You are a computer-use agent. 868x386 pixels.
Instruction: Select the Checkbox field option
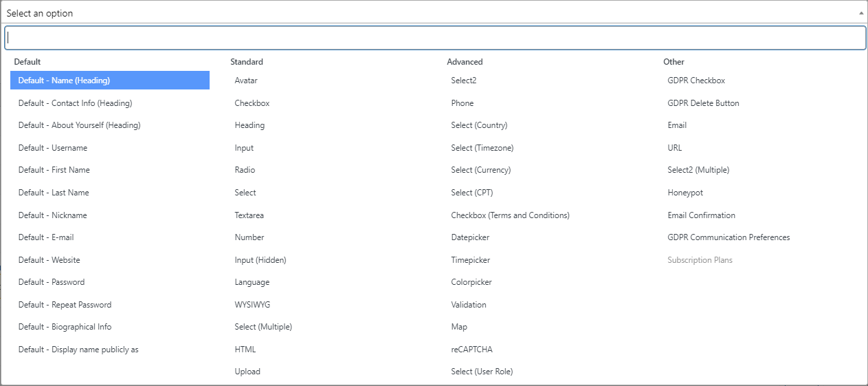point(326,103)
